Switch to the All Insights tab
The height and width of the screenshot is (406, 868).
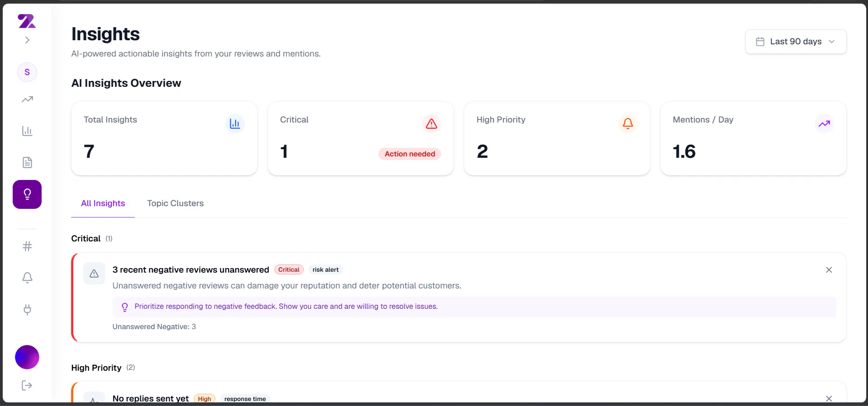tap(103, 203)
